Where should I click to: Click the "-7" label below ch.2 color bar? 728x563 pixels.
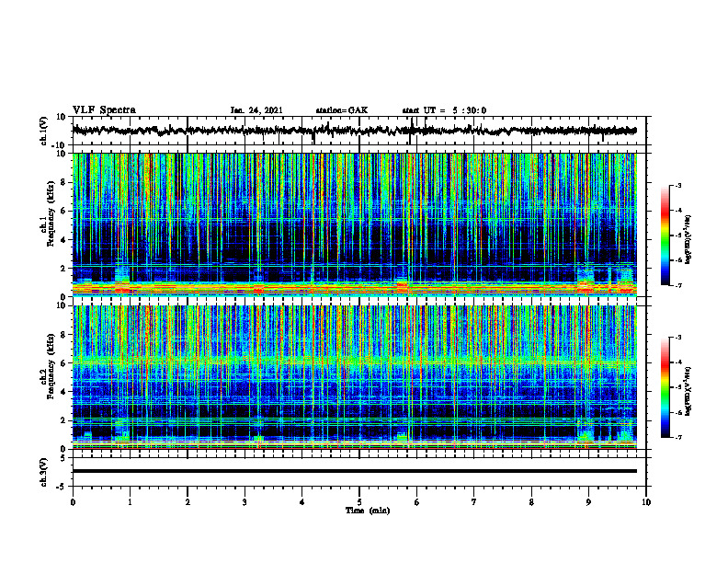[x=677, y=437]
